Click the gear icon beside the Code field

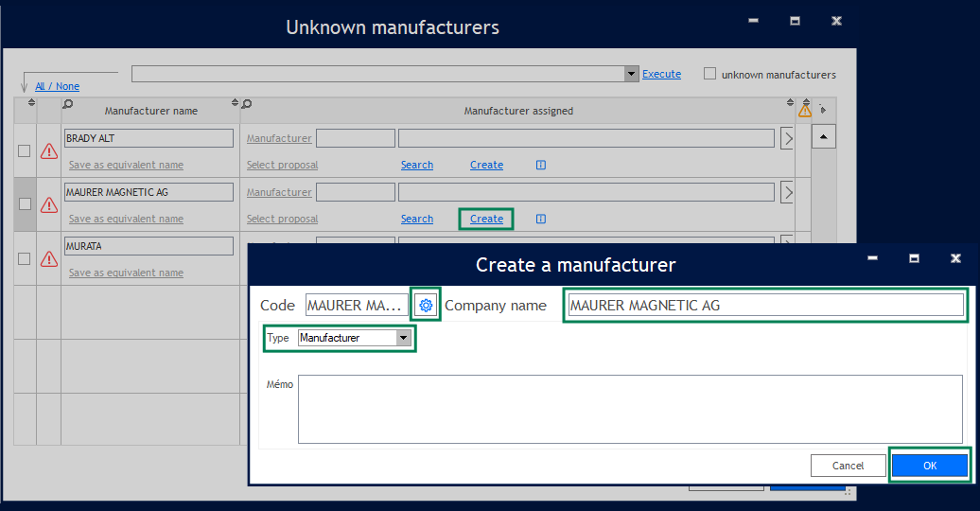tap(426, 305)
